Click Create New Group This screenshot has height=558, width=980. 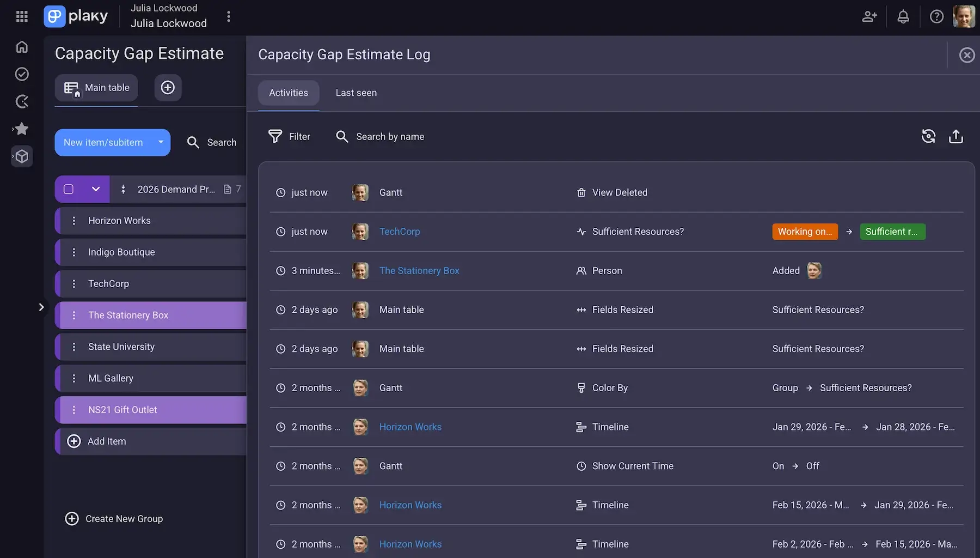(114, 519)
